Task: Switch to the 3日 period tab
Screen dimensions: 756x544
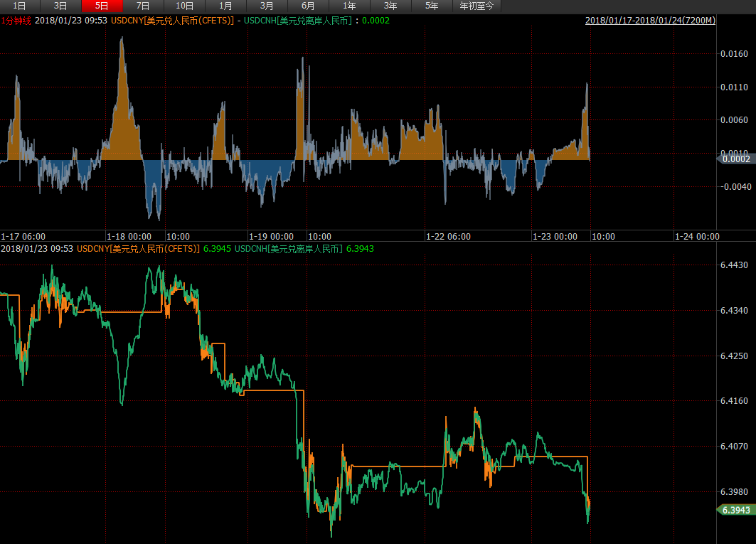Action: 60,6
